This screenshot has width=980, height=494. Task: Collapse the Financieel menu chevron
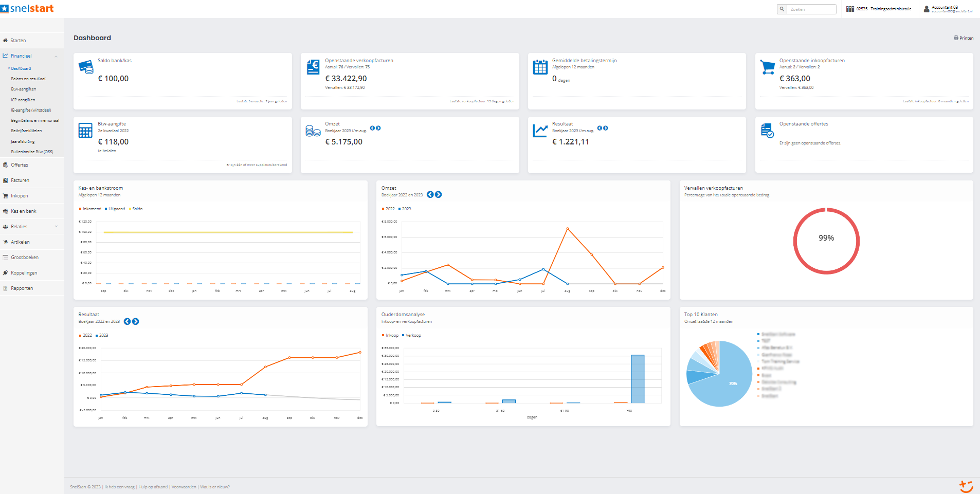coord(56,56)
